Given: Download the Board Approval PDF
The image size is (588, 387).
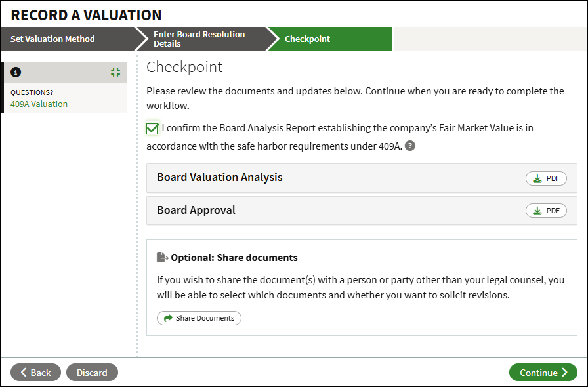Looking at the screenshot, I should pos(546,211).
